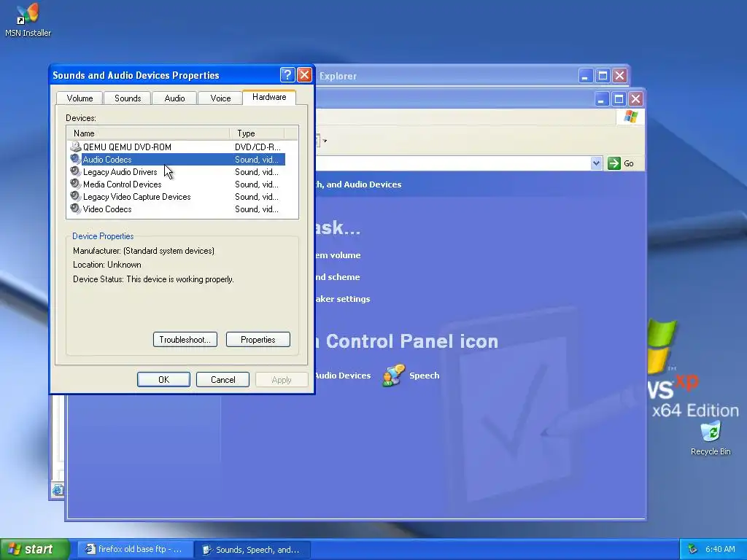This screenshot has height=560, width=747.
Task: Click the speaker settings task link
Action: (343, 299)
